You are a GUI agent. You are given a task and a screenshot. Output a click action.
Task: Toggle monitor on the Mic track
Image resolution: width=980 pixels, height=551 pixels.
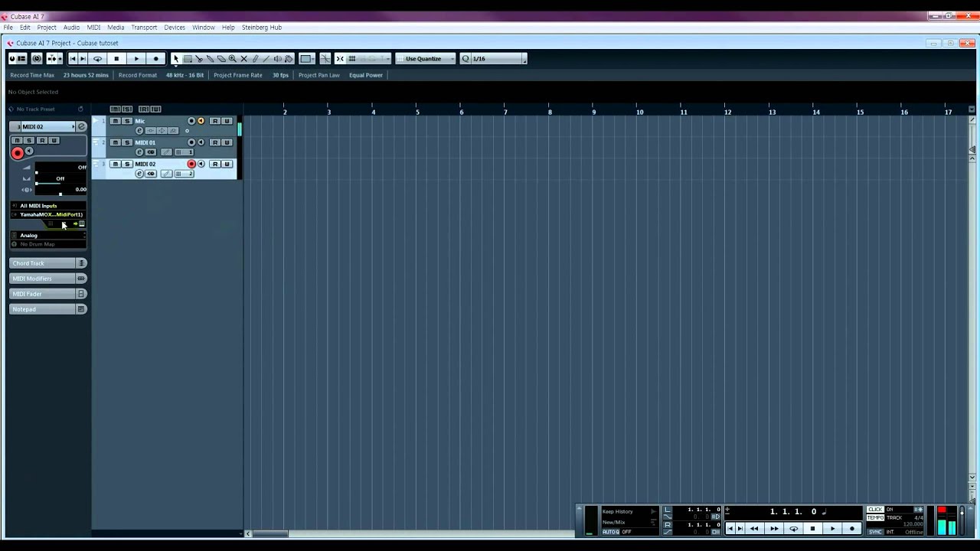pyautogui.click(x=201, y=121)
